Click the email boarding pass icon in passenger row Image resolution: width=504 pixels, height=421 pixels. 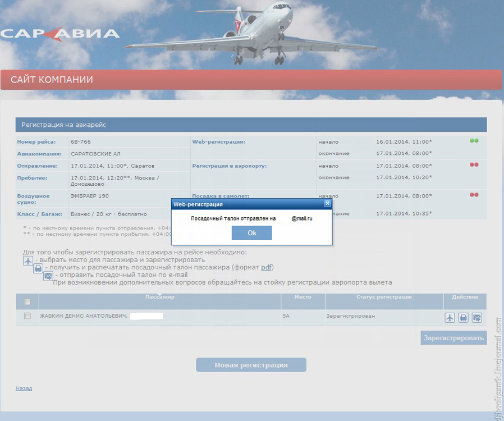click(x=476, y=318)
